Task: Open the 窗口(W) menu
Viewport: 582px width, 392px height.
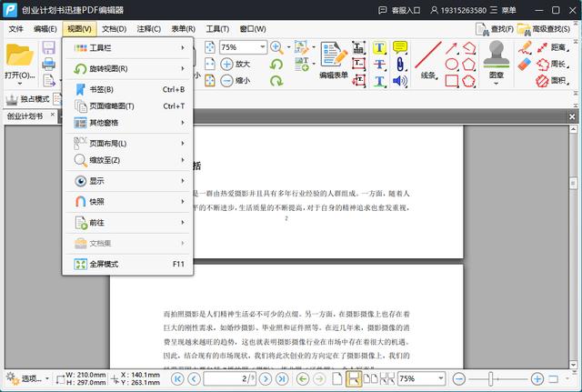Action: point(253,29)
